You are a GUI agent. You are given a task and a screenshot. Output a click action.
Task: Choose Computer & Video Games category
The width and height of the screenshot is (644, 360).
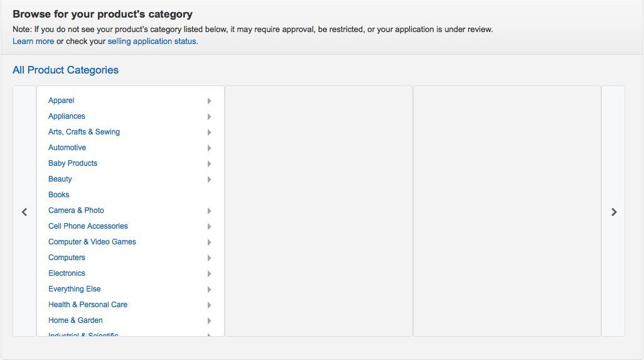pyautogui.click(x=92, y=242)
